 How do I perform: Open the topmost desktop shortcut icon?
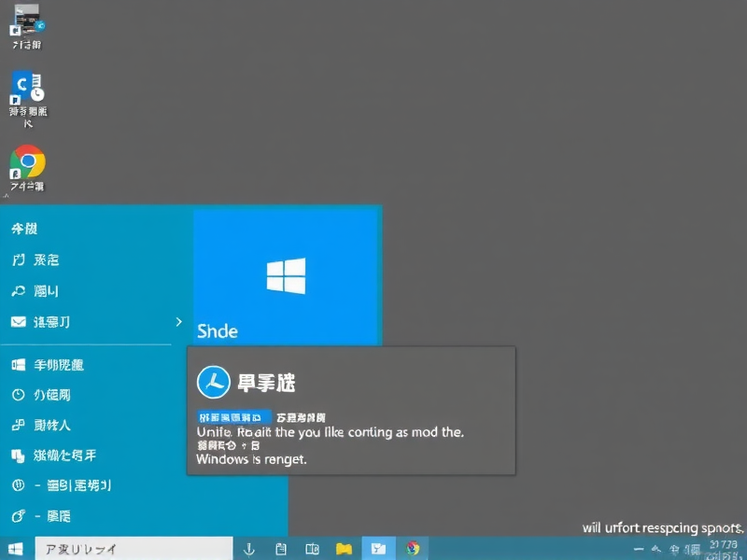[x=26, y=23]
